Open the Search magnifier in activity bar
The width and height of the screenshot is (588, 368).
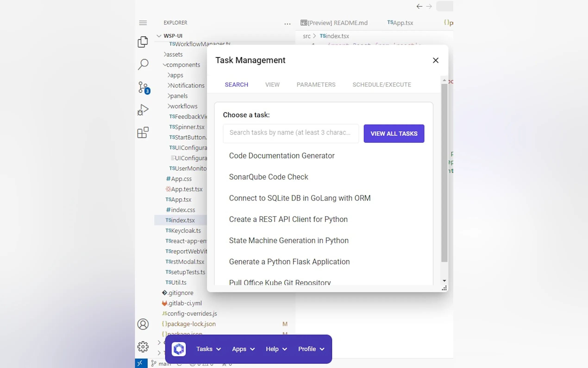click(143, 64)
